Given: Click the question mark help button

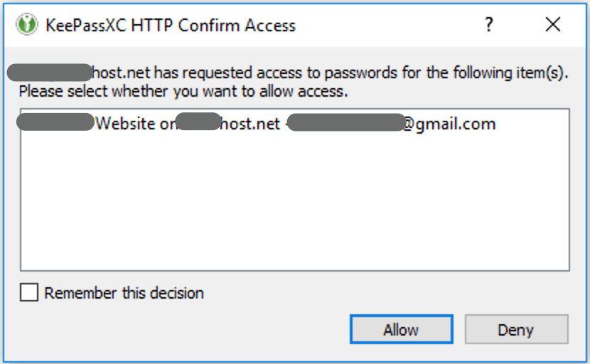Looking at the screenshot, I should [x=489, y=26].
